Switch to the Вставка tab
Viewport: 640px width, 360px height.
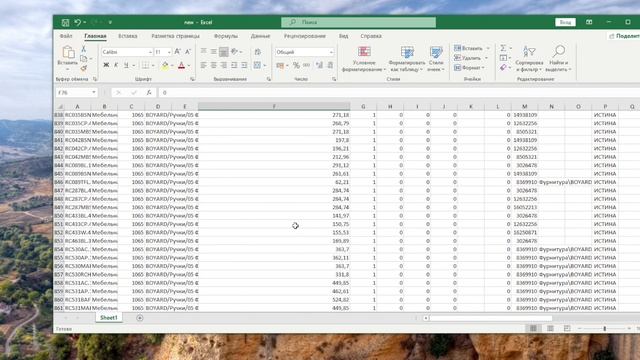click(x=128, y=36)
